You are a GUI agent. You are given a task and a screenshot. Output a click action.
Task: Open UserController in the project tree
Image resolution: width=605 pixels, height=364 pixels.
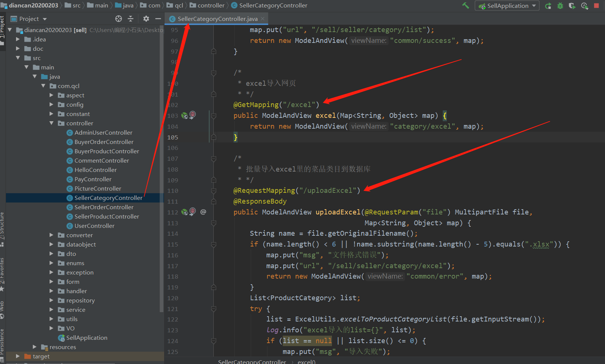coord(94,226)
